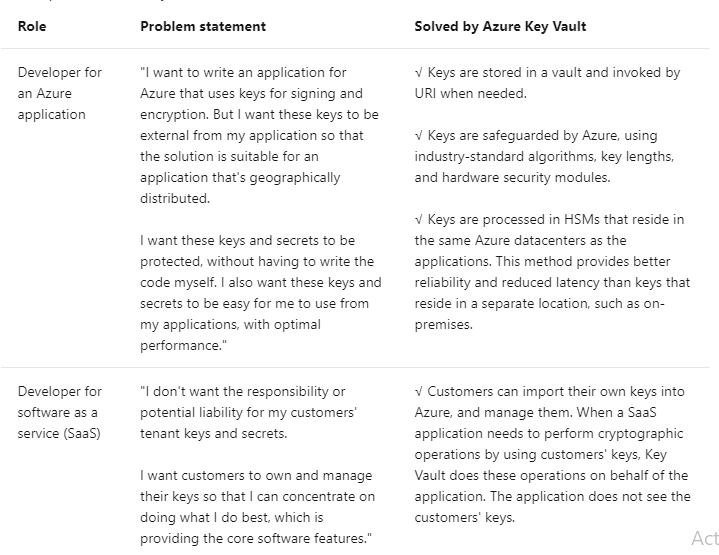Click the paragraph starting I want to write an application
Screen dimensions: 719x555
point(259,135)
